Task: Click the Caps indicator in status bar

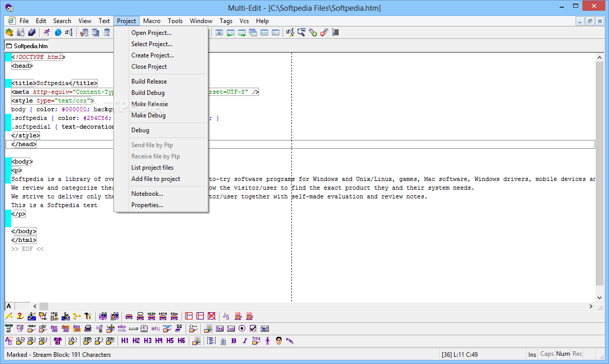Action: (x=547, y=354)
